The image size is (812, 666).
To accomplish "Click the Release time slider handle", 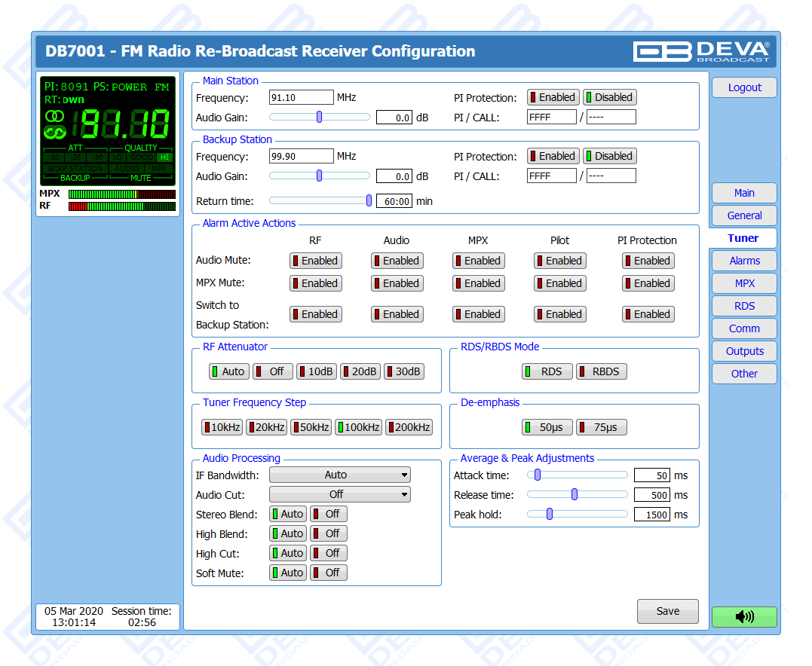I will [x=575, y=494].
